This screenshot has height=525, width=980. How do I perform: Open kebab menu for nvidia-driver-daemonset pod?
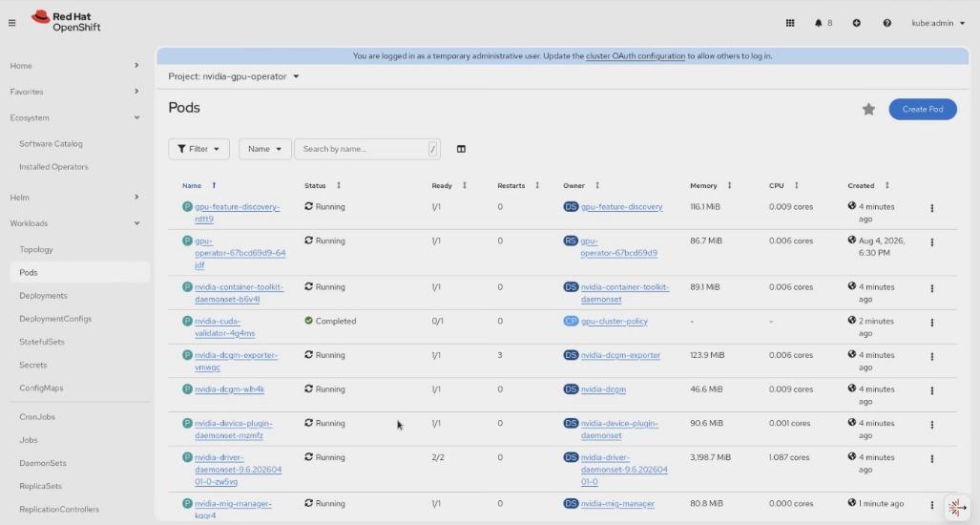tap(932, 459)
